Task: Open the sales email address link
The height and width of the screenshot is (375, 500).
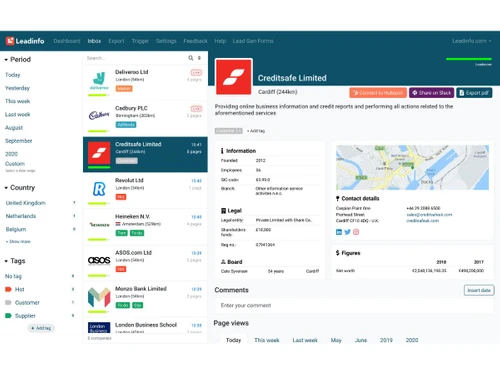Action: pos(429,215)
